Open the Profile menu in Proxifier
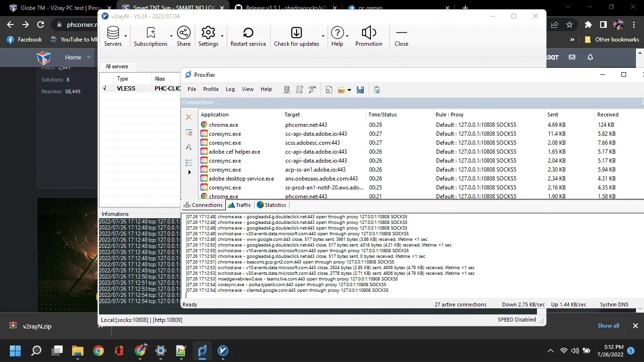The width and height of the screenshot is (644, 362). (211, 89)
